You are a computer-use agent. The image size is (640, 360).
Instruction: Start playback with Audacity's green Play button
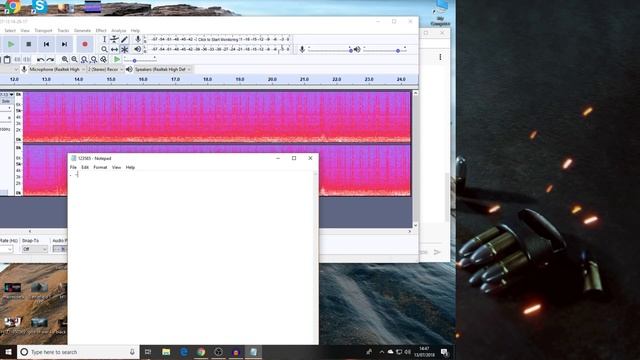pyautogui.click(x=11, y=44)
